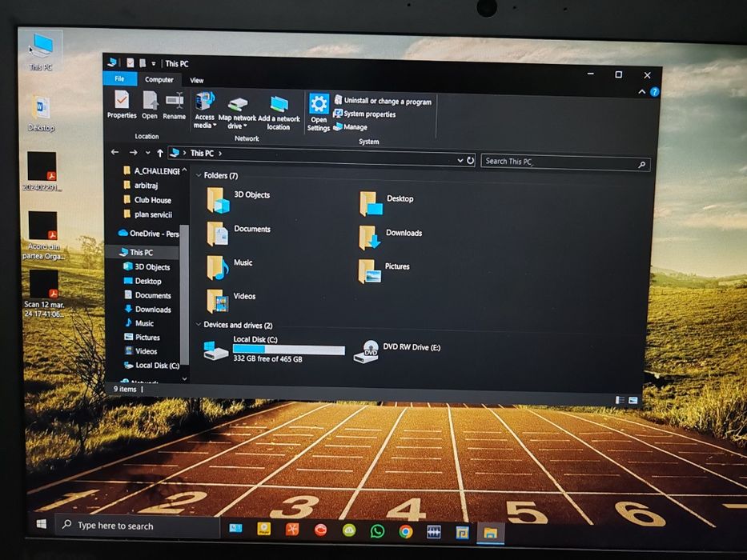Select the Desktop folder in main pane
Image resolution: width=747 pixels, height=560 pixels.
[x=387, y=203]
